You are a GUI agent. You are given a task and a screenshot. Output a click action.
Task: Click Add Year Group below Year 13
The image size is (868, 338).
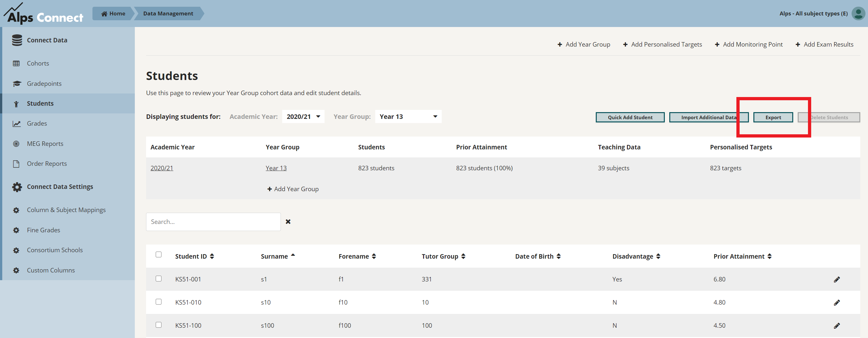[293, 189]
